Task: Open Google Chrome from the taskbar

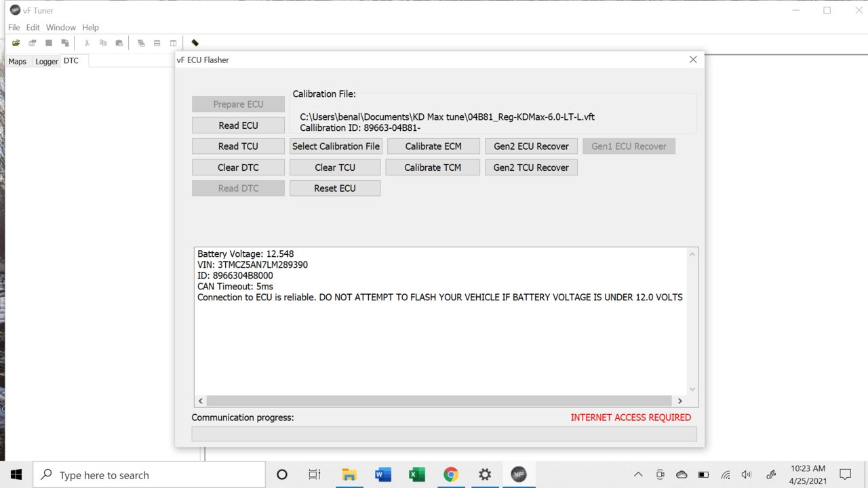Action: (451, 474)
